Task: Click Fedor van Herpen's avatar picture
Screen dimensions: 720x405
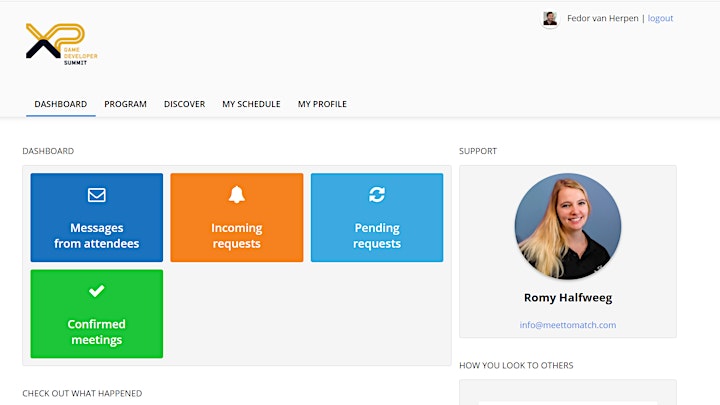Action: click(550, 18)
